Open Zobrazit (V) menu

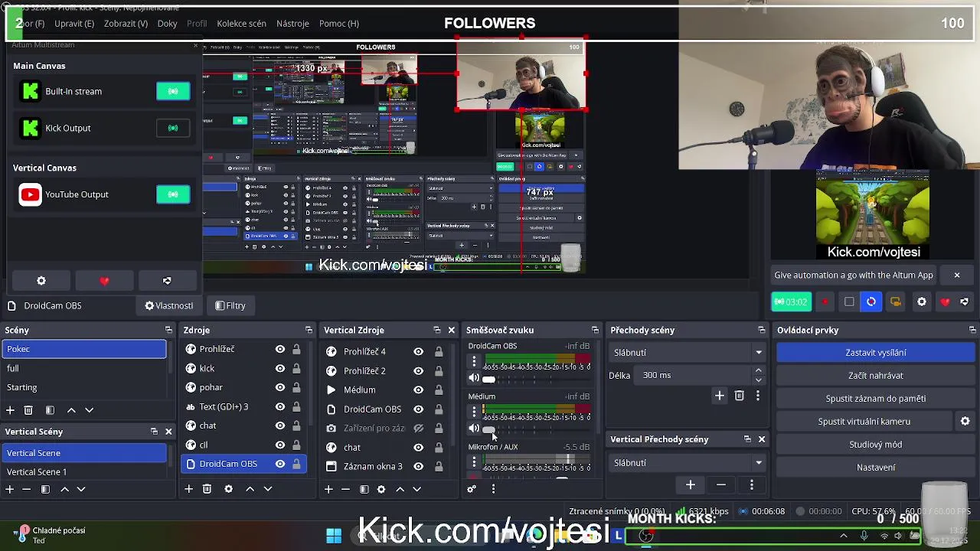click(126, 23)
